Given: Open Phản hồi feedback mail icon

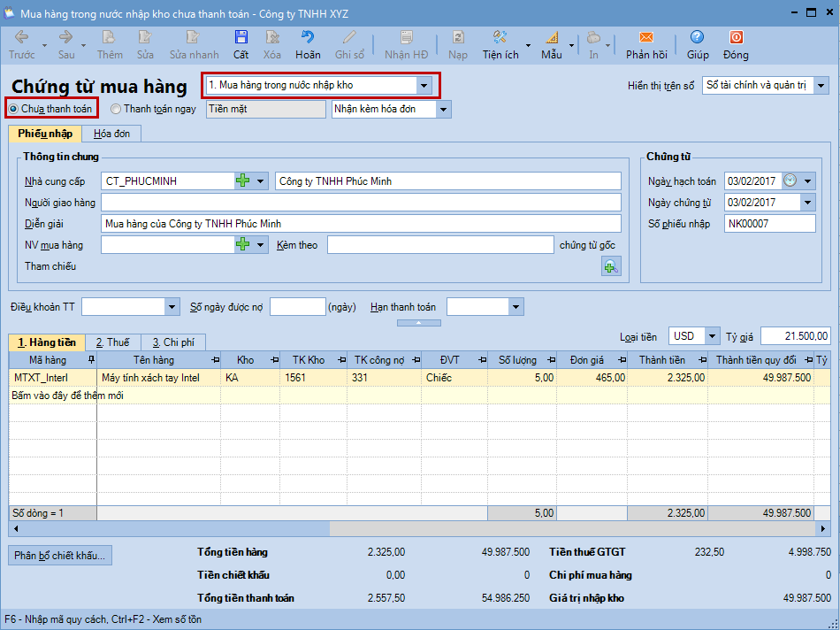Looking at the screenshot, I should 646,37.
